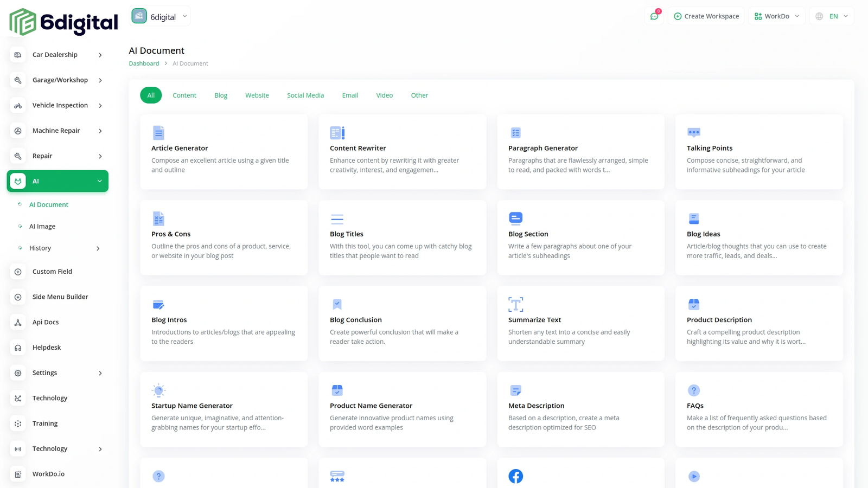Open the WorkDo user dropdown

777,16
